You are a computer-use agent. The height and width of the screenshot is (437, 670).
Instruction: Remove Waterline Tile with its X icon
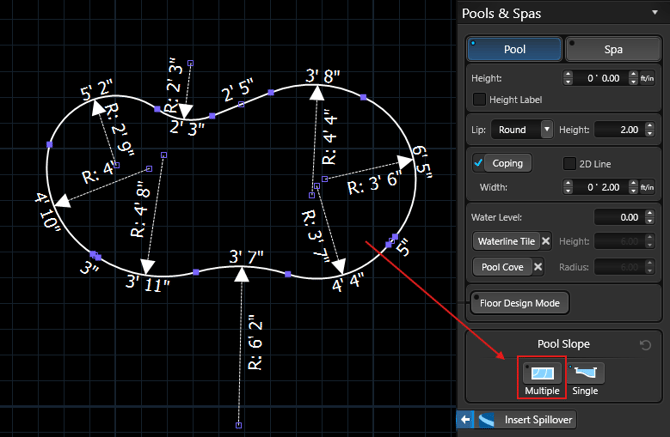[546, 241]
